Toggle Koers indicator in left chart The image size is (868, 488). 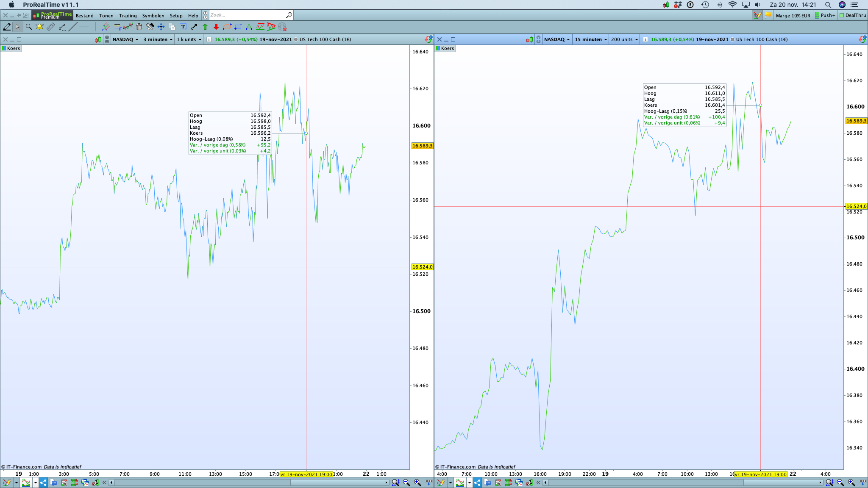[x=11, y=48]
